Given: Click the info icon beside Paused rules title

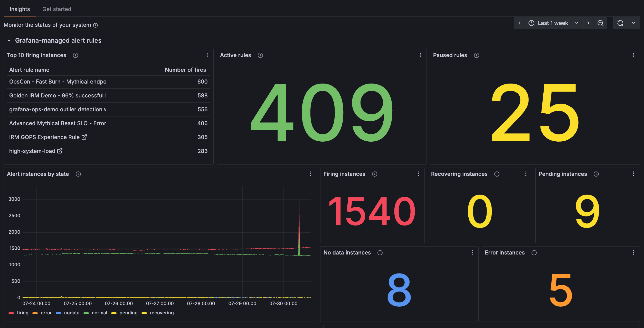Looking at the screenshot, I should (477, 55).
